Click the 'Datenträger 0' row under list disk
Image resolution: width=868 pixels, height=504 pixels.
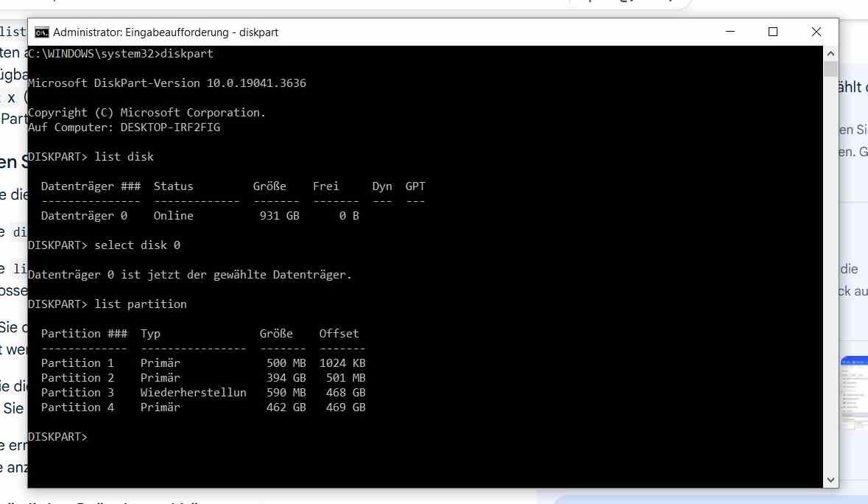click(84, 216)
